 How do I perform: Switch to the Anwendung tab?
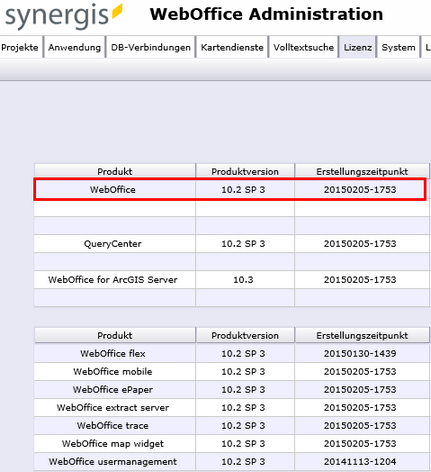coord(75,47)
